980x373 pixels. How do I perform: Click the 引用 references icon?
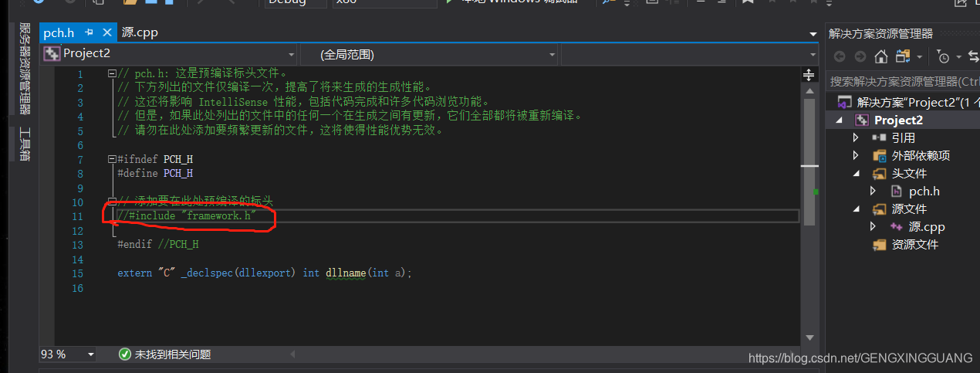coord(879,137)
